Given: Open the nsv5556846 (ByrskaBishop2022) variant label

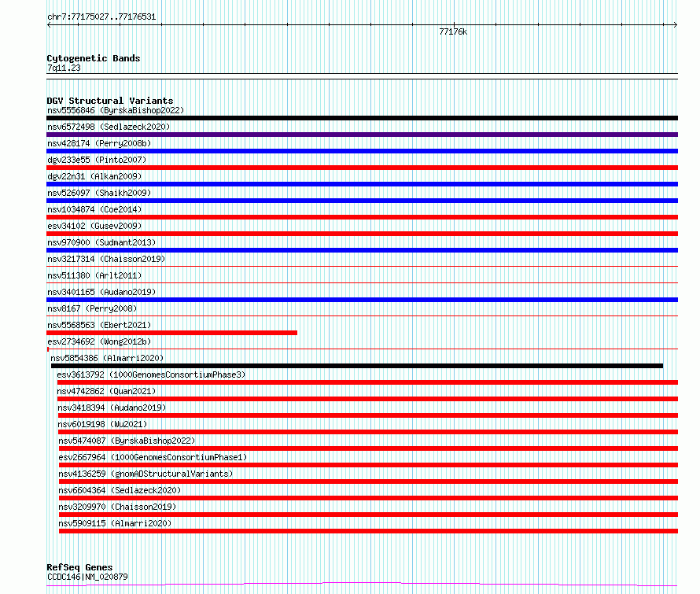Looking at the screenshot, I should (x=116, y=110).
